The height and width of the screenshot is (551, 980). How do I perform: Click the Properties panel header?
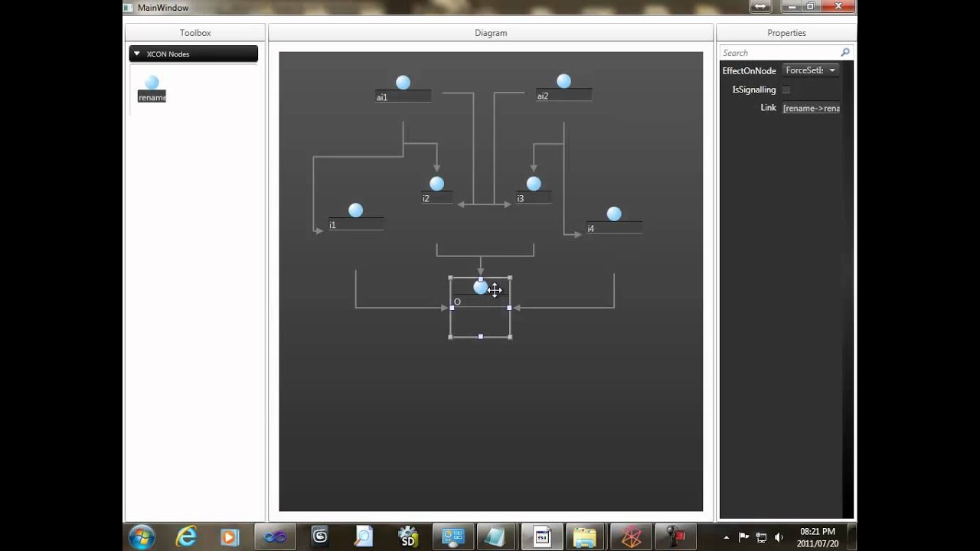(786, 33)
